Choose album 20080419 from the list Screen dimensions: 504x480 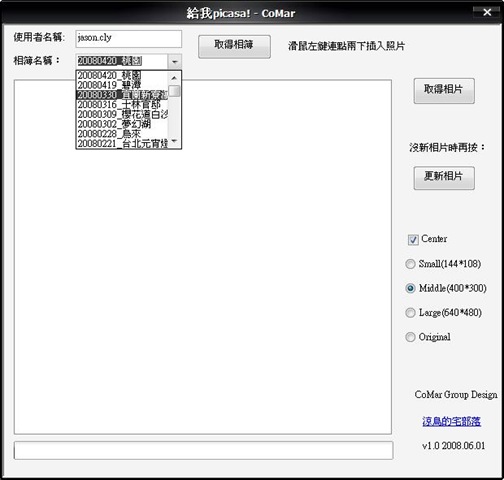tap(122, 85)
